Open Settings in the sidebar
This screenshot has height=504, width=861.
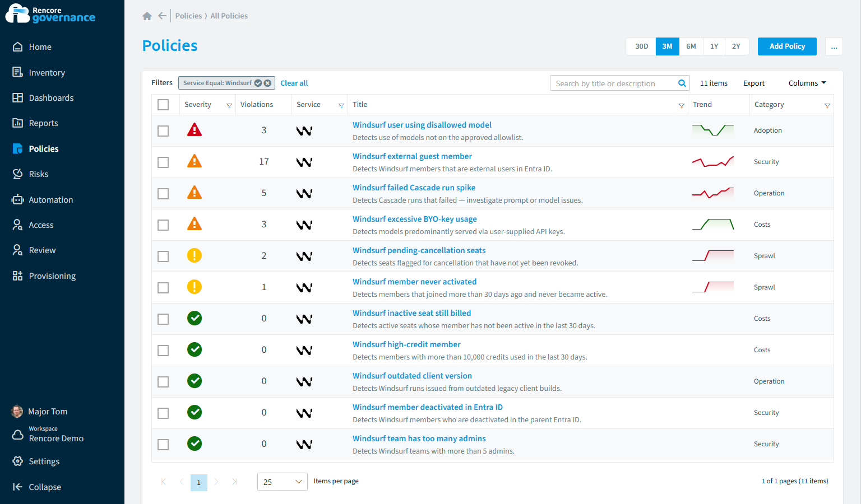click(x=36, y=461)
